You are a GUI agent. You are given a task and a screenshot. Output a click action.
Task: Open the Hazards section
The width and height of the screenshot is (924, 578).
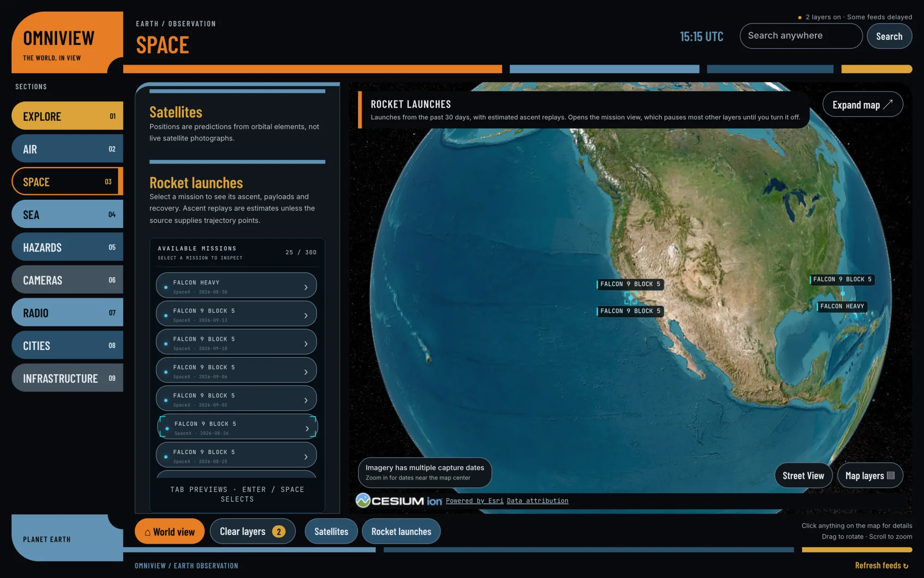(67, 247)
